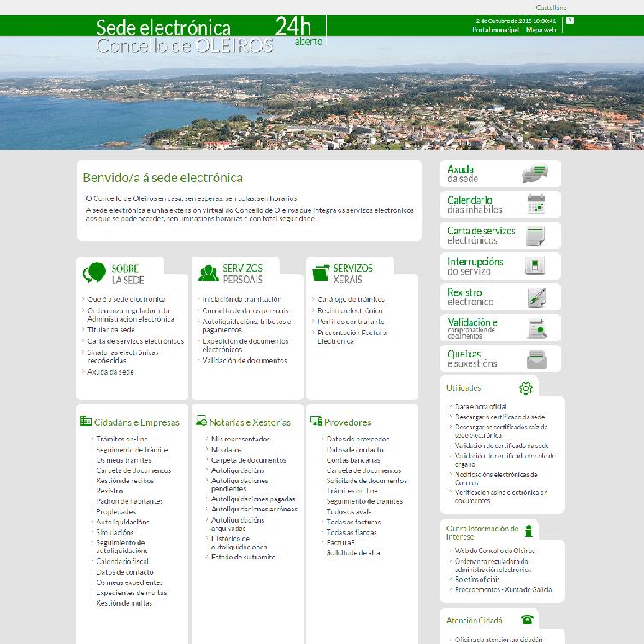Open the Queixas e suxestións mailbox icon
The width and height of the screenshot is (644, 644).
coord(536,358)
